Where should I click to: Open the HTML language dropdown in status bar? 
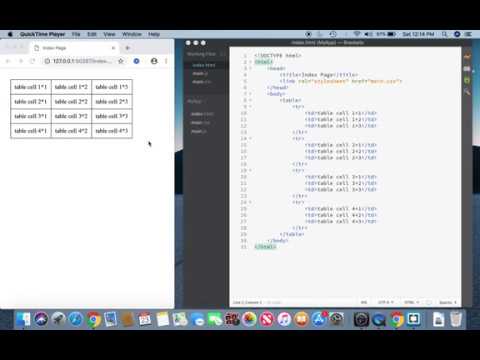tap(411, 302)
